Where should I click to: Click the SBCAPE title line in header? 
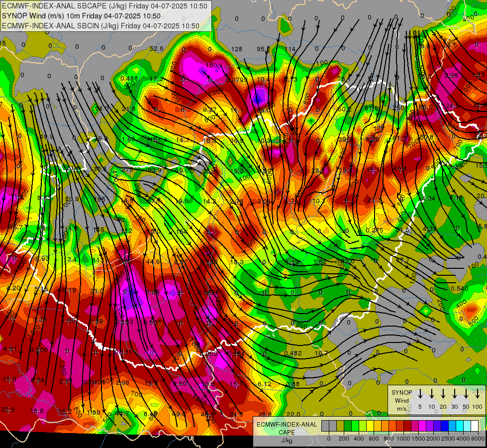pyautogui.click(x=104, y=6)
